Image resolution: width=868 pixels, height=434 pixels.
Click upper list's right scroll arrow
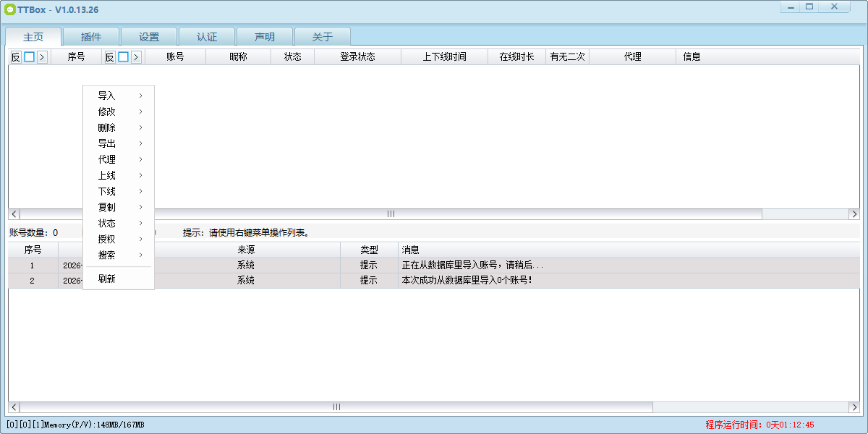point(854,214)
